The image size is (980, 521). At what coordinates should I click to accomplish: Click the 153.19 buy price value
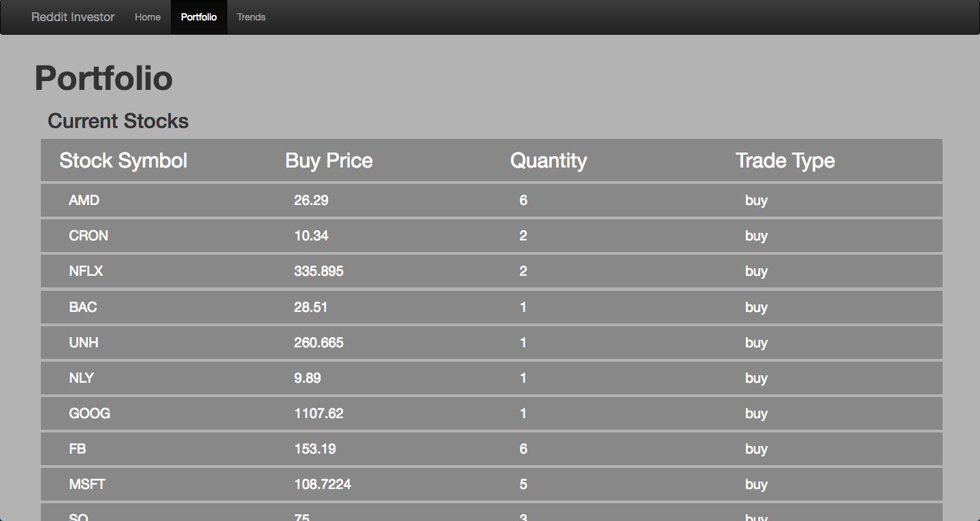click(x=315, y=449)
